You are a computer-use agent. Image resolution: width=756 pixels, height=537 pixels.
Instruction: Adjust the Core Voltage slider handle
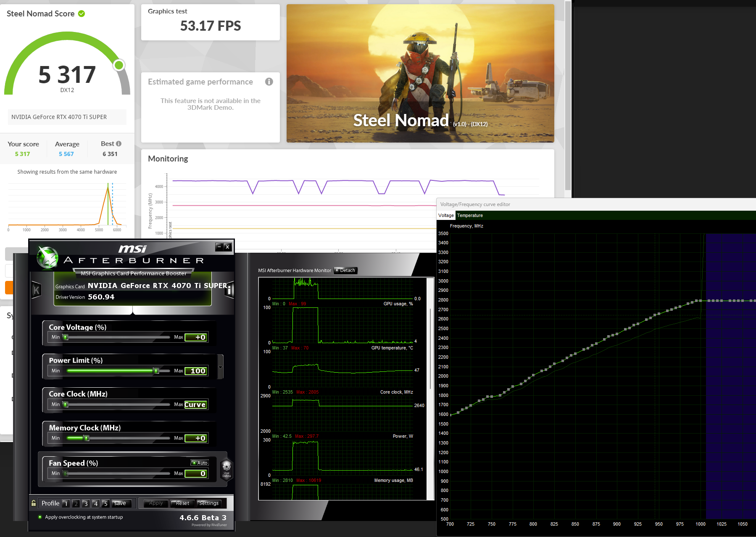(65, 337)
